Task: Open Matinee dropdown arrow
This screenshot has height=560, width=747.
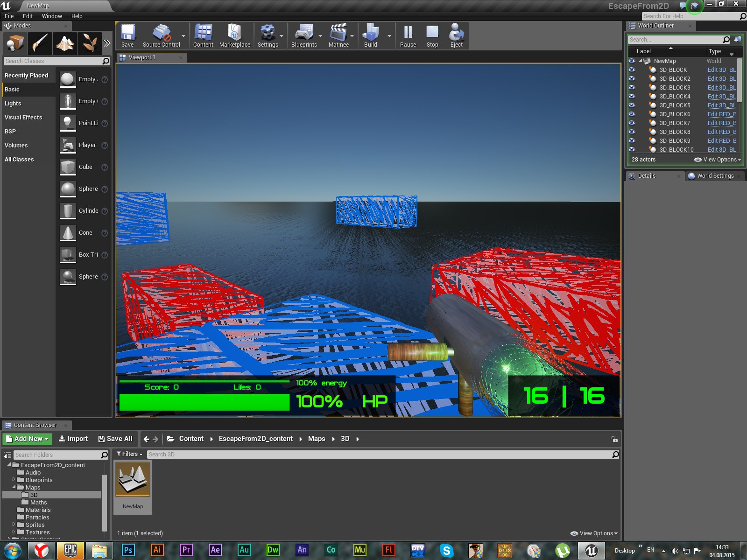Action: click(x=352, y=36)
